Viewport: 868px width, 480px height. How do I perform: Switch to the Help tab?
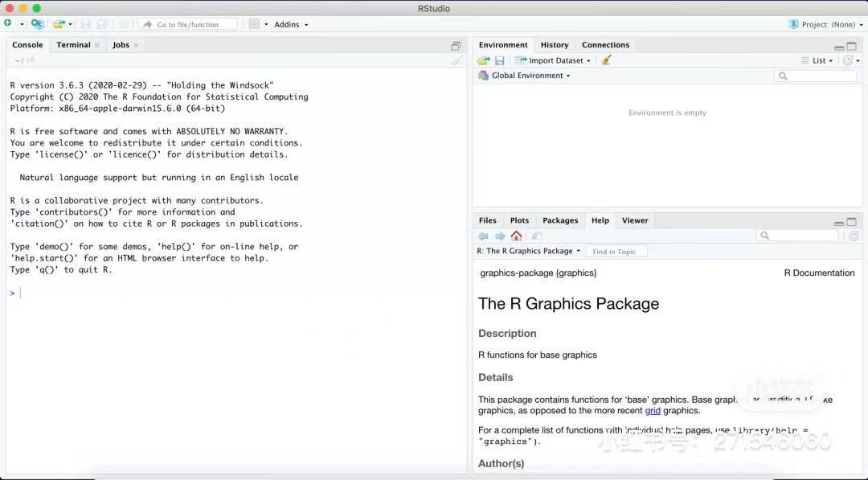600,220
